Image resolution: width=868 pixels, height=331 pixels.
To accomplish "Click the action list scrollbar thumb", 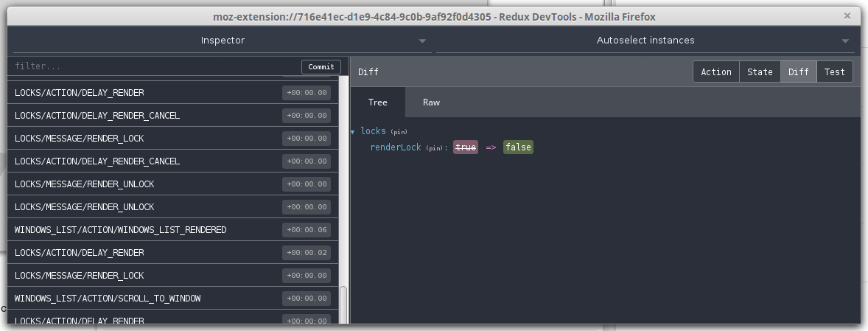I will [343, 305].
